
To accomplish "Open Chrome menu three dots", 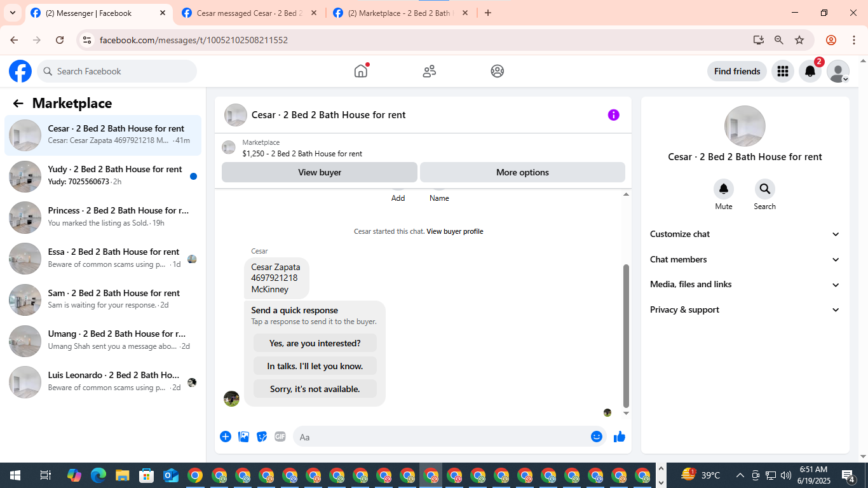I will coord(853,40).
